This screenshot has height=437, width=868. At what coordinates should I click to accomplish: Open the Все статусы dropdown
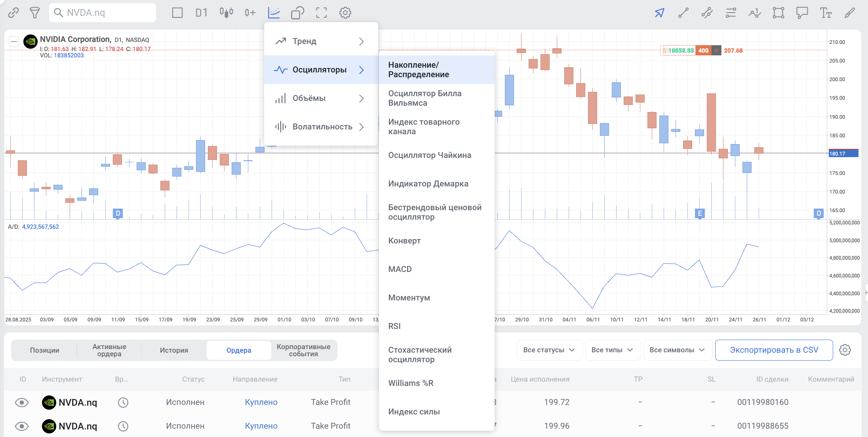pos(549,350)
